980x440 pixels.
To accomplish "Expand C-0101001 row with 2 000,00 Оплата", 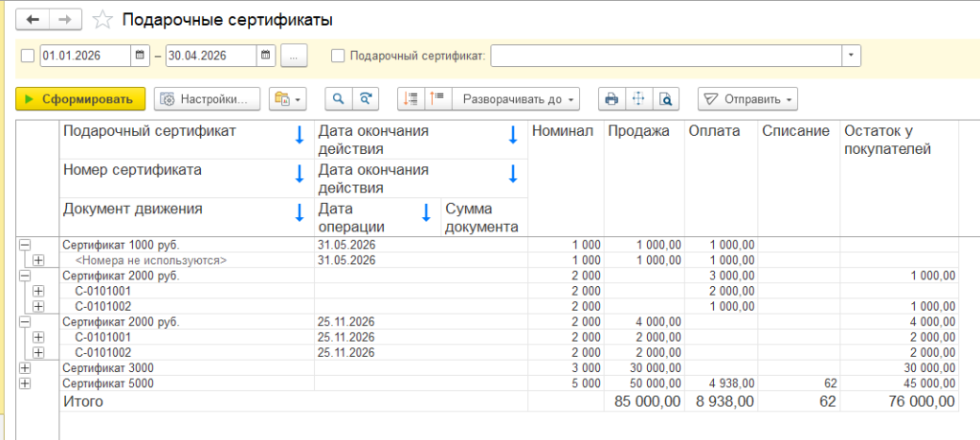I will (x=38, y=291).
